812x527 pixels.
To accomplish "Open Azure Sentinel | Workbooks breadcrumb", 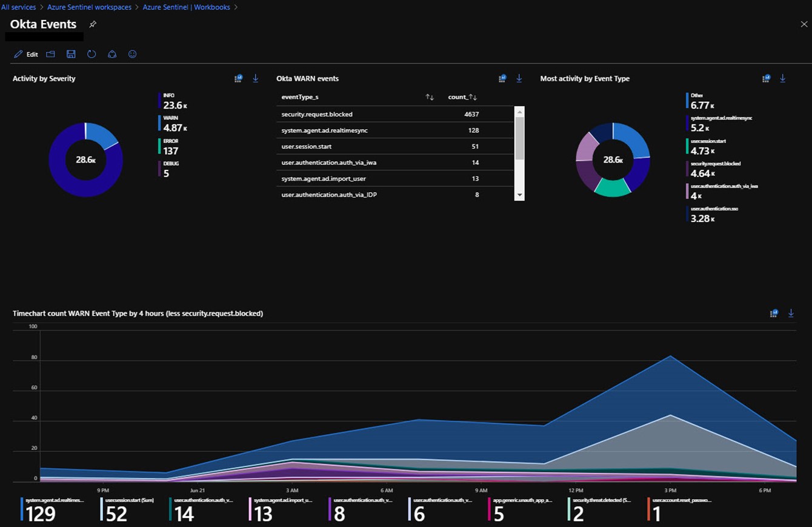I will (x=186, y=7).
